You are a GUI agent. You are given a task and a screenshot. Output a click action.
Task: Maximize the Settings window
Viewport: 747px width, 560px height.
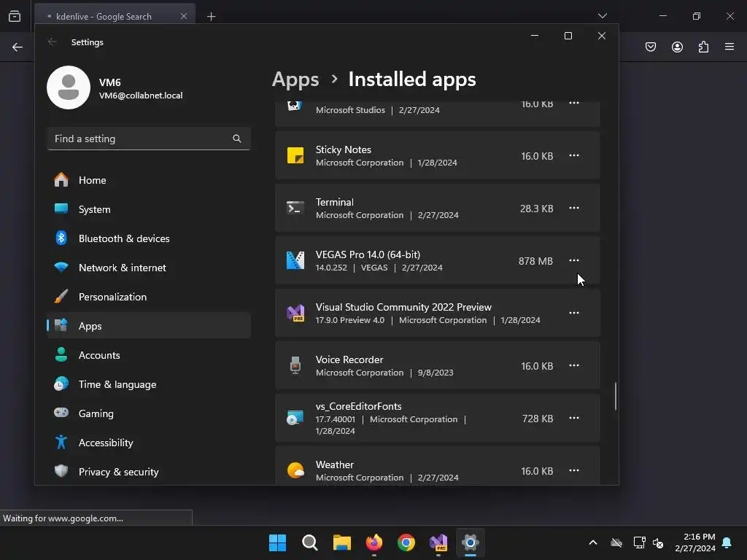pyautogui.click(x=568, y=36)
